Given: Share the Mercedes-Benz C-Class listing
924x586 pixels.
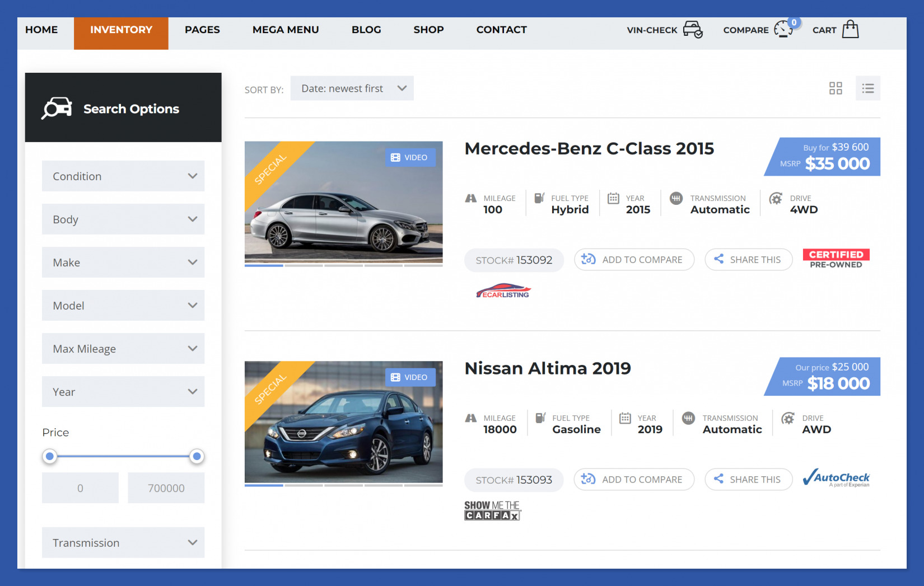Looking at the screenshot, I should (749, 260).
